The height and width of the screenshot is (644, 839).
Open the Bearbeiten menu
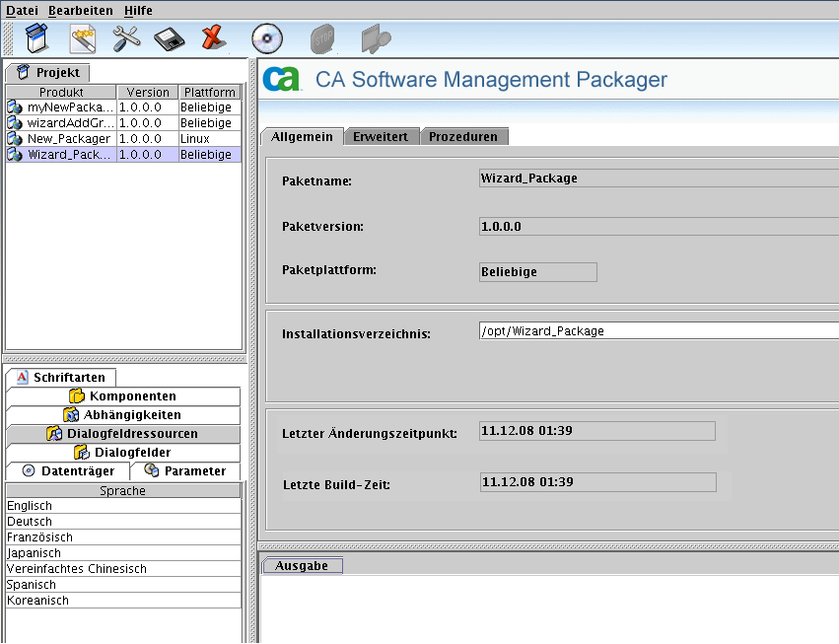point(81,10)
